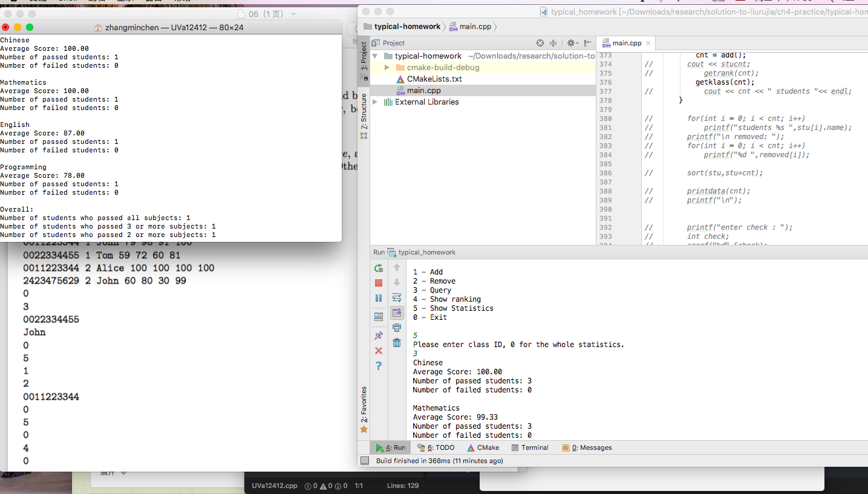The height and width of the screenshot is (494, 868).
Task: Click the 'Build finished in 368ms' status message
Action: pyautogui.click(x=440, y=461)
